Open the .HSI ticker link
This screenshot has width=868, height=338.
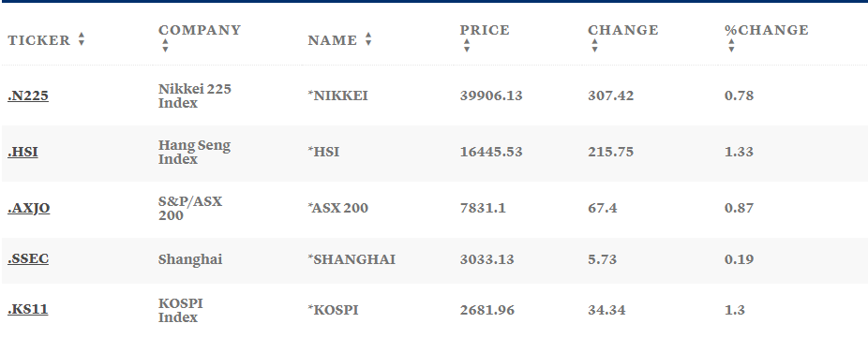click(22, 152)
